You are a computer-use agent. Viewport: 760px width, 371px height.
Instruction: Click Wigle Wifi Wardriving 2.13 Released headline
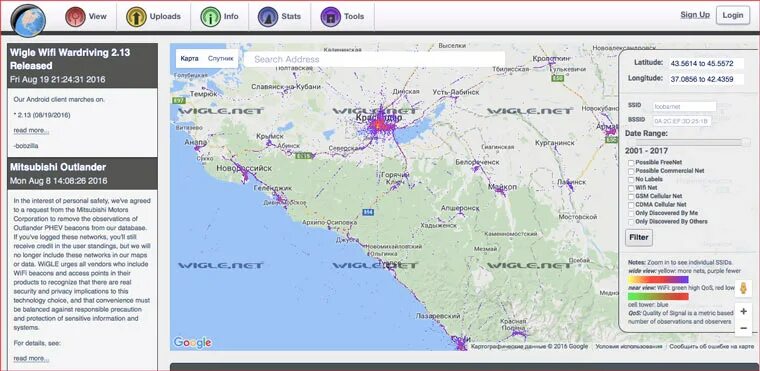[70, 59]
